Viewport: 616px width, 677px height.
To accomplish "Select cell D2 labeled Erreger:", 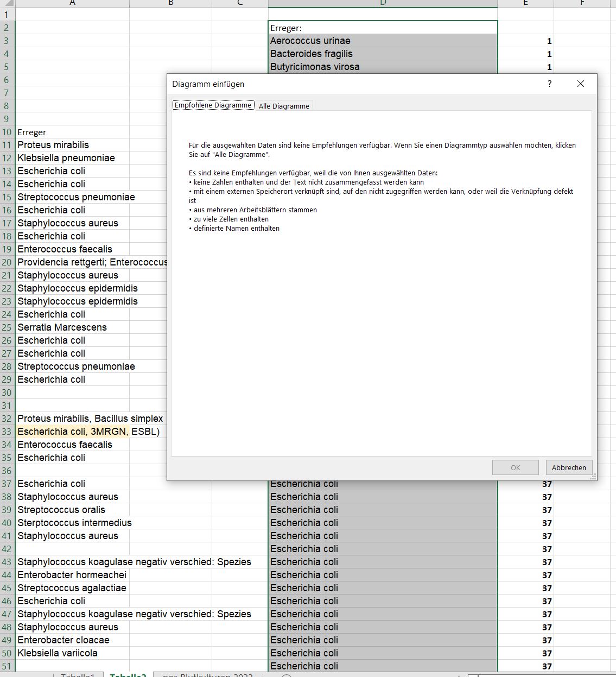I will 383,28.
